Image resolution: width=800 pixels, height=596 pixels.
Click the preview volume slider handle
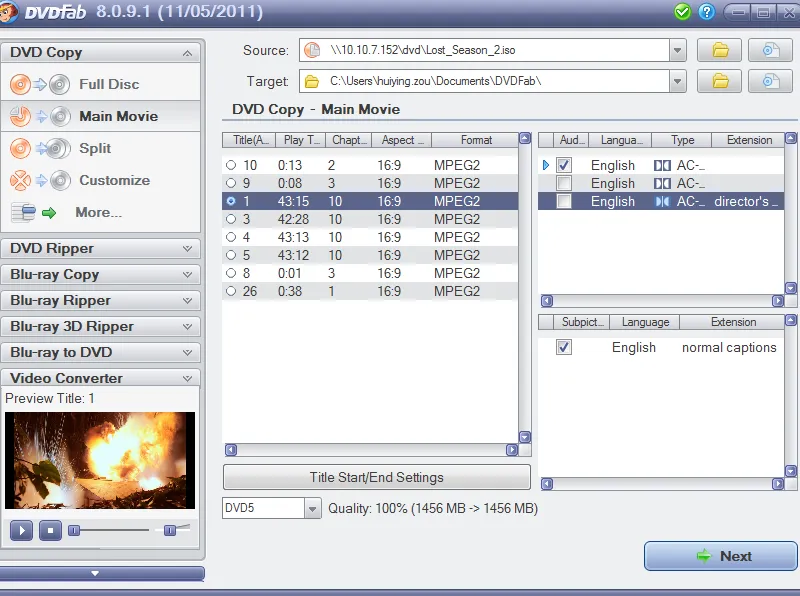tap(170, 531)
